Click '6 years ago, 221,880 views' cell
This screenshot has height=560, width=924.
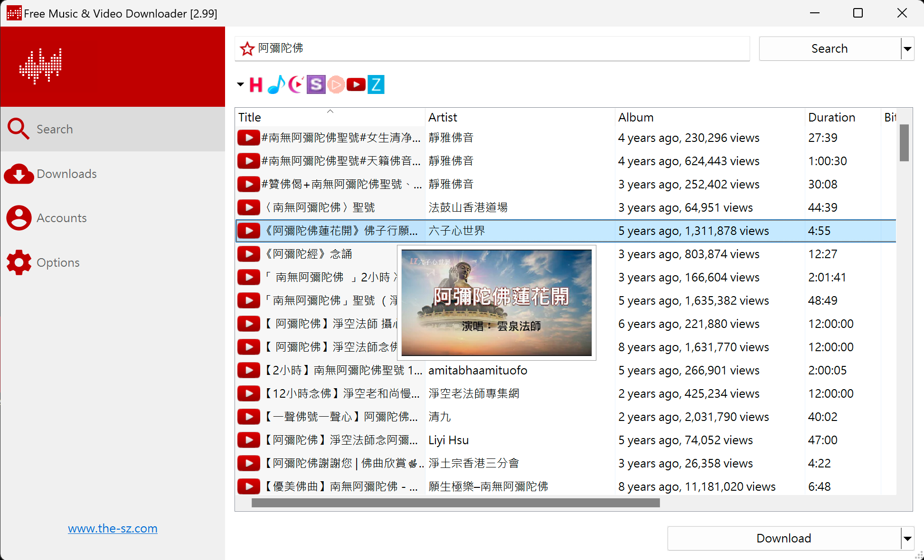click(688, 324)
